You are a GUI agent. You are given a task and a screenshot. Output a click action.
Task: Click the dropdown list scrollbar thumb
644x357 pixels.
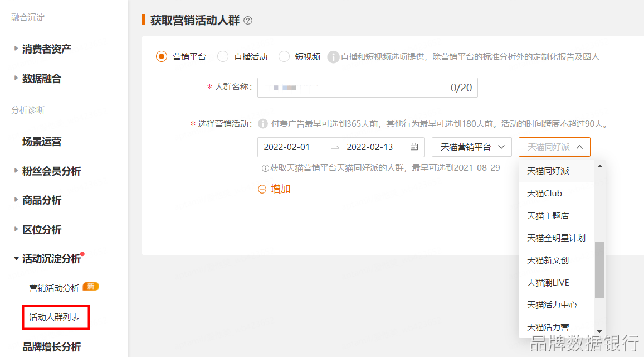click(x=599, y=269)
